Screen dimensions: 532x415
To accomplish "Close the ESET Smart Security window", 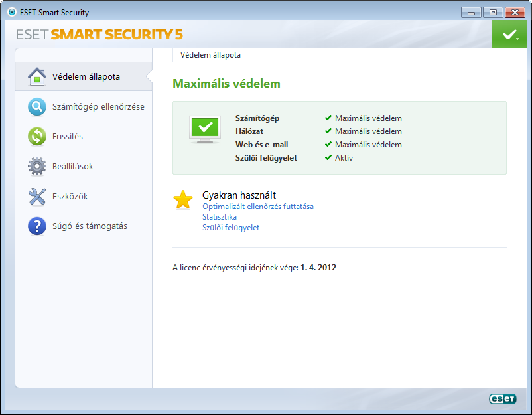I will 515,13.
